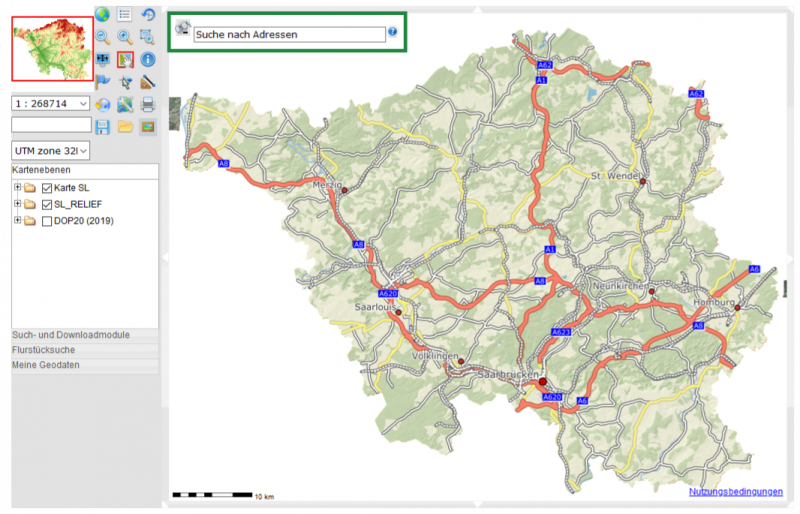Open the Nutzungsbedingungen link
This screenshot has height=514, width=800.
click(x=736, y=492)
